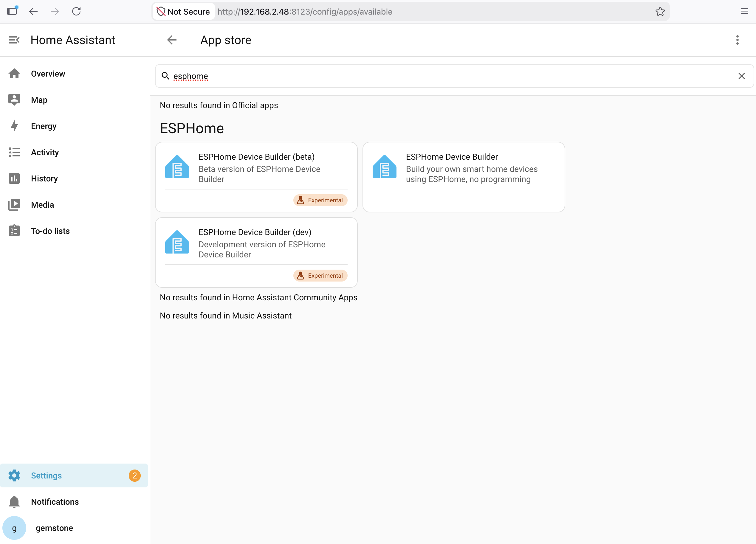Screen dimensions: 756x544
Task: Click the Activity list icon
Action: point(14,152)
